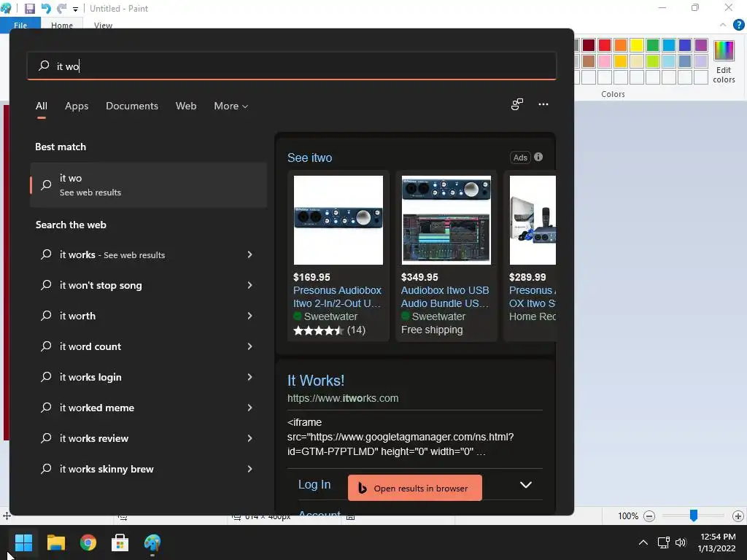Click the volume speaker icon in tray
This screenshot has height=560, width=747.
point(681,542)
